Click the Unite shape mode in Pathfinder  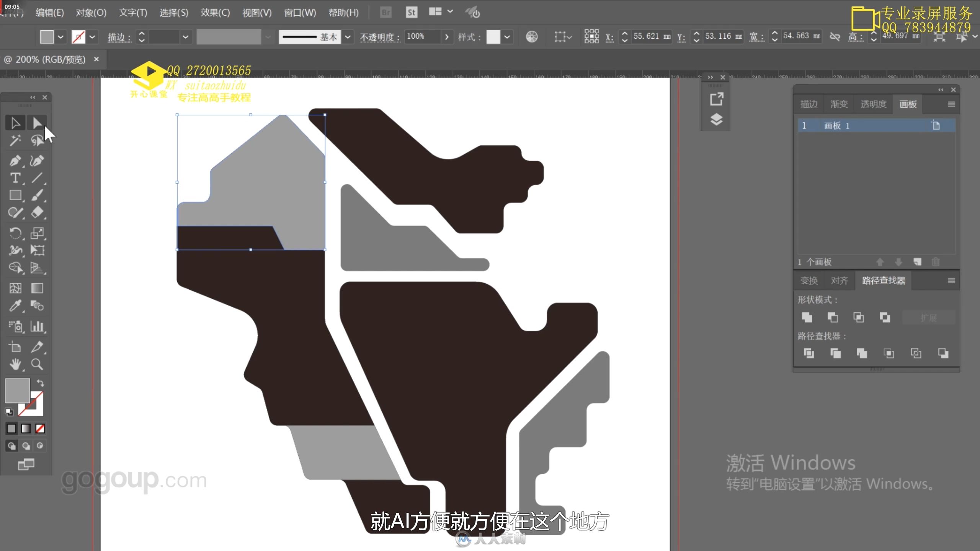click(807, 317)
